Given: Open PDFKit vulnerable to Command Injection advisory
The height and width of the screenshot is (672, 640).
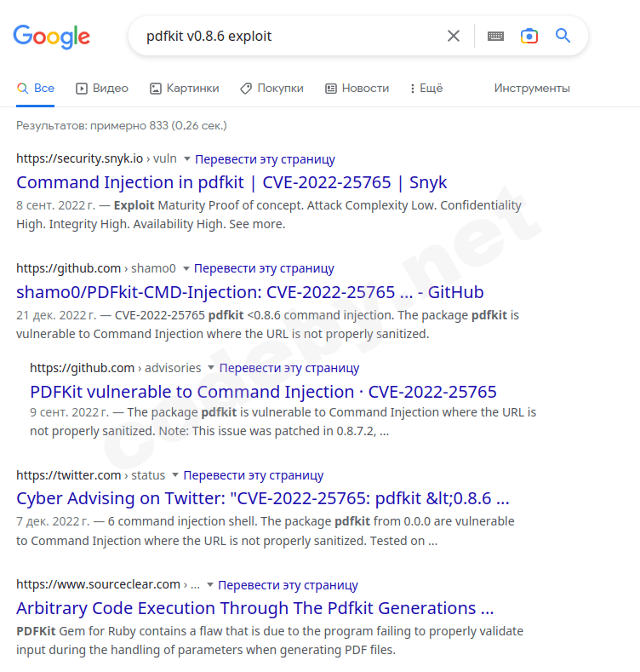Looking at the screenshot, I should pyautogui.click(x=263, y=392).
